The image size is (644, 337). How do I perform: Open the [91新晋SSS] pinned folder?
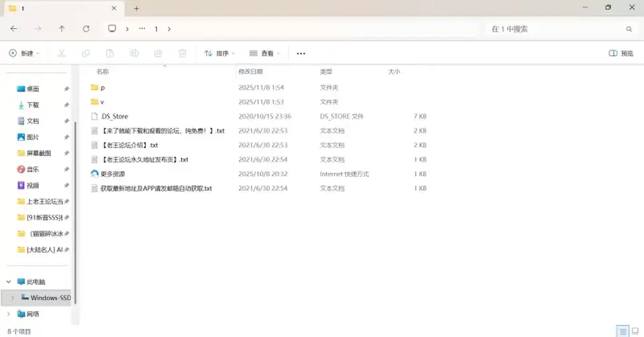[45, 217]
